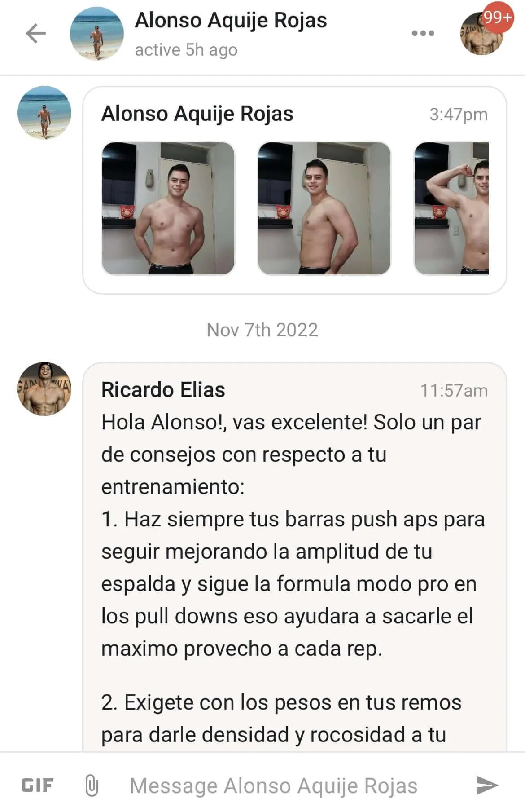Tap the 11:57am message timestamp
This screenshot has width=525, height=812.
click(x=454, y=391)
